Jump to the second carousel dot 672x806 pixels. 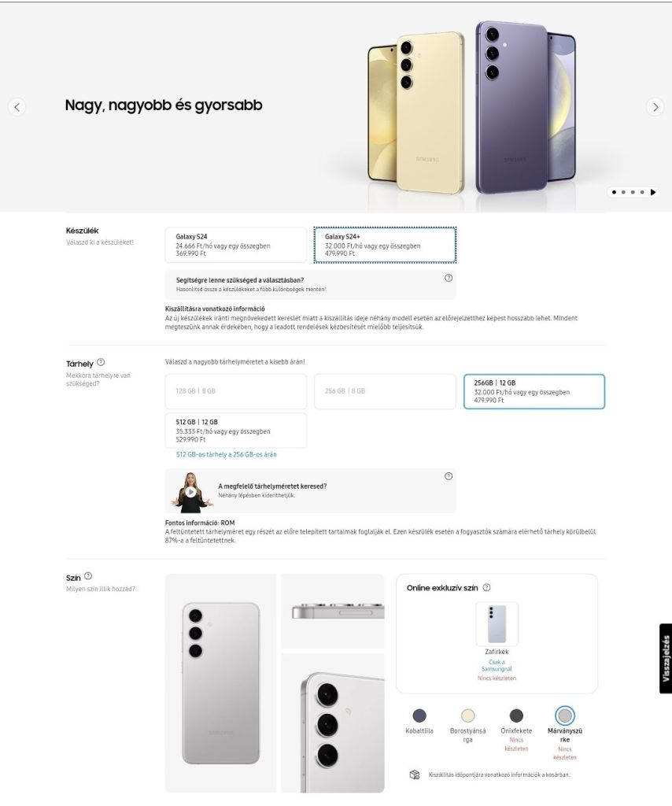pyautogui.click(x=623, y=192)
